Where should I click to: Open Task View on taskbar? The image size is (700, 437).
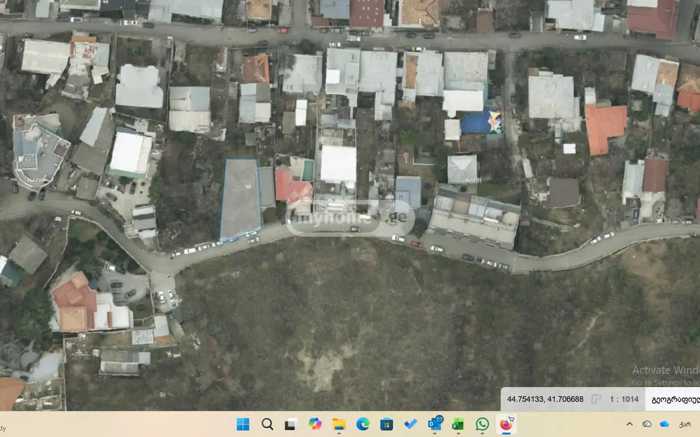pyautogui.click(x=291, y=425)
